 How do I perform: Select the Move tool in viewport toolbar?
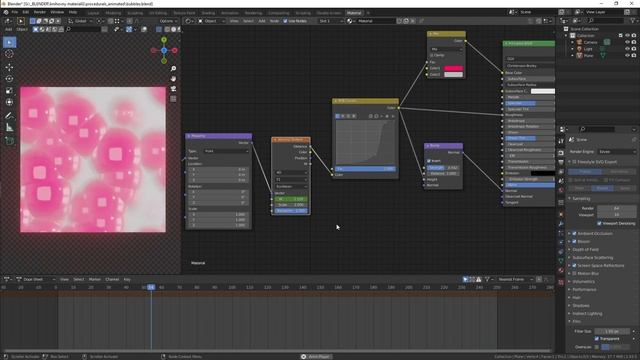(10, 67)
